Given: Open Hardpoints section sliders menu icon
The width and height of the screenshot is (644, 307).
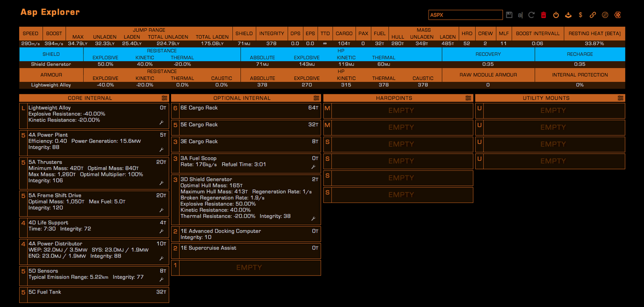Looking at the screenshot, I should coord(468,98).
